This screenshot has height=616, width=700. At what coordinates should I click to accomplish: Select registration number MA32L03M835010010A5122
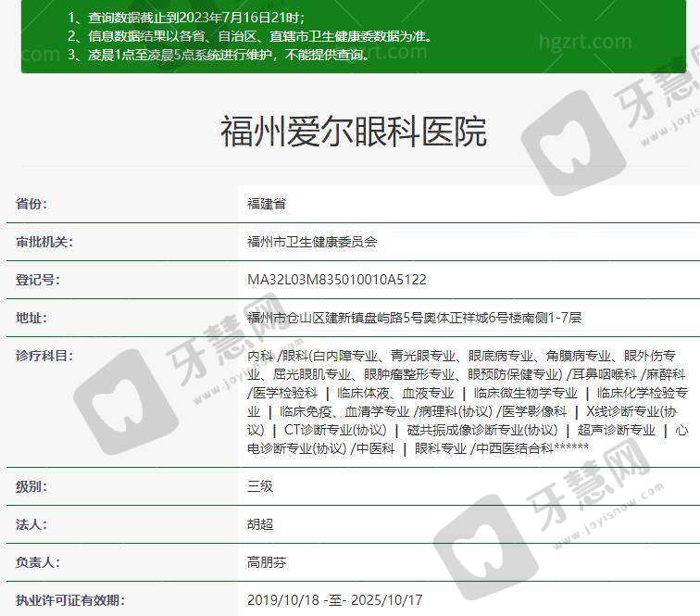coord(337,280)
